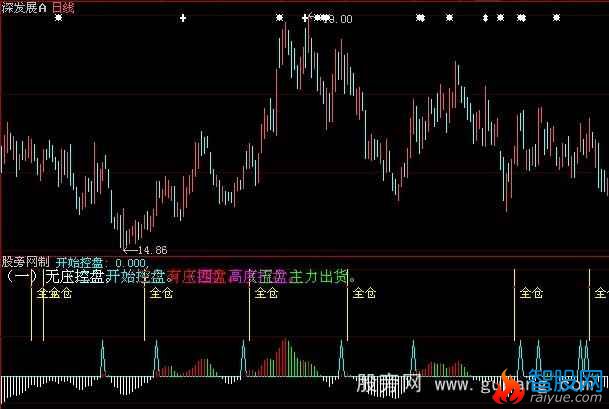Select the cyan 开始控盘 legend label
609x409 pixels.
tap(135, 276)
